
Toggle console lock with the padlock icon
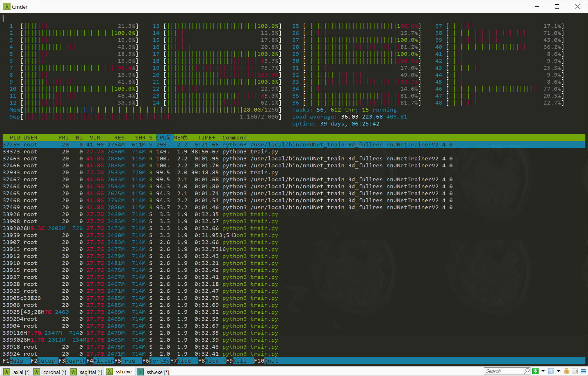pos(566,371)
